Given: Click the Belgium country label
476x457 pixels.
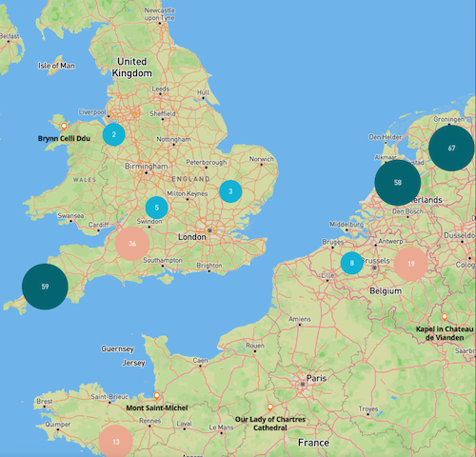Looking at the screenshot, I should coord(386,291).
